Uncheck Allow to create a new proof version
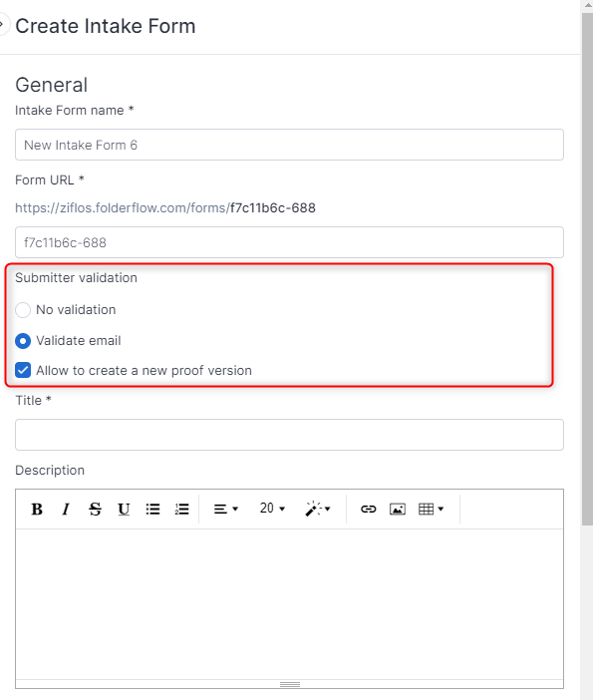 (23, 370)
